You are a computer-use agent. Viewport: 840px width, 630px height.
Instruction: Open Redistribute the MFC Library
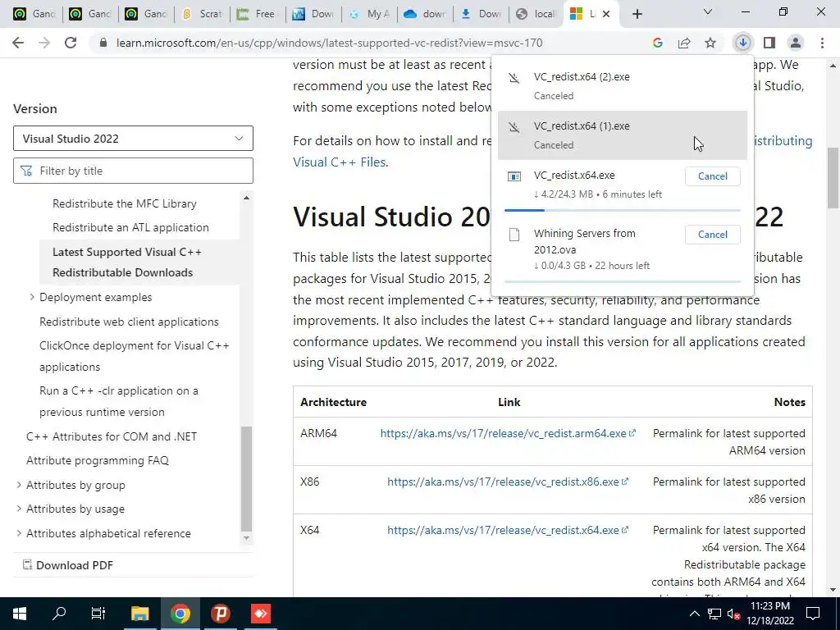point(125,203)
